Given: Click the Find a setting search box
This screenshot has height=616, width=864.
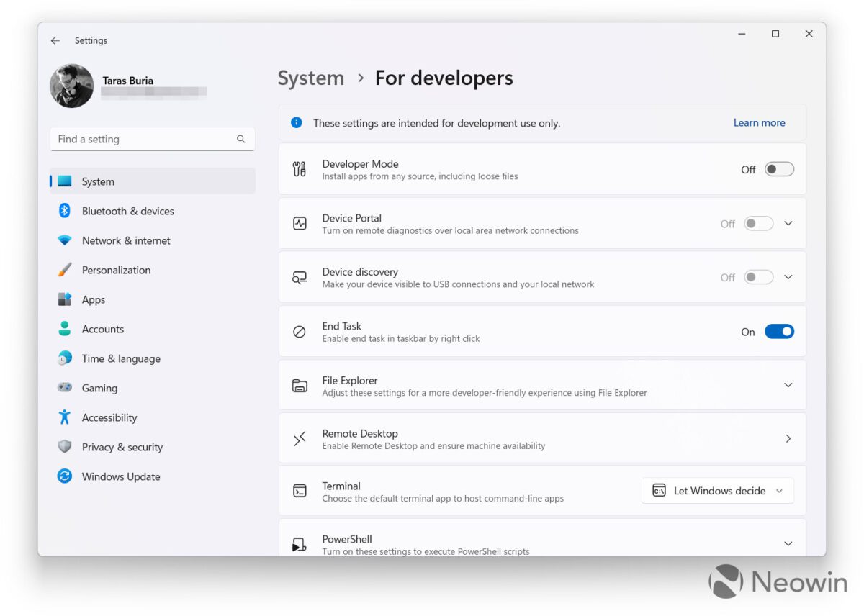Looking at the screenshot, I should point(153,139).
